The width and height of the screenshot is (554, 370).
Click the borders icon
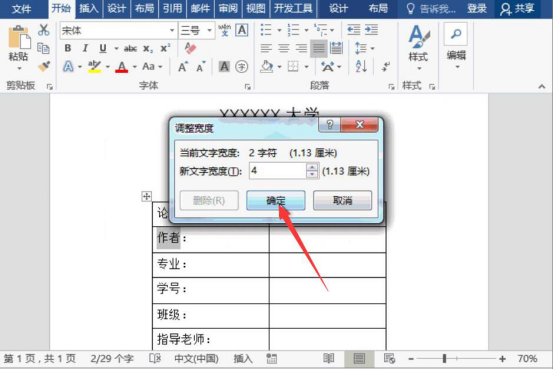click(x=293, y=66)
